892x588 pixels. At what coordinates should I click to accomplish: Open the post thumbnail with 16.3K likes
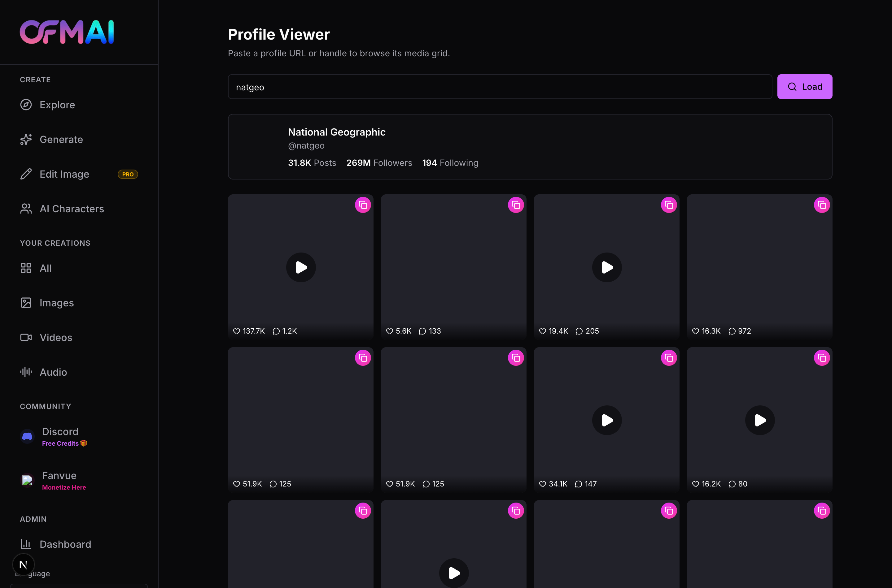point(759,267)
